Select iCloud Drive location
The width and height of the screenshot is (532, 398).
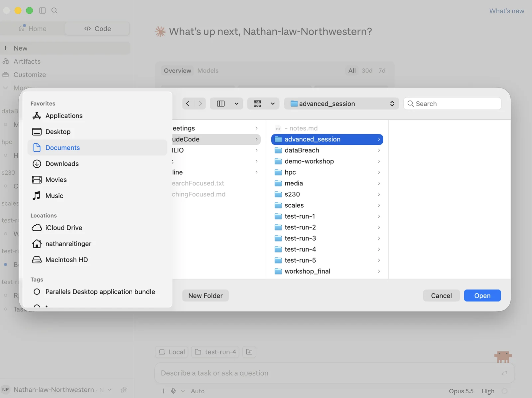(x=97, y=228)
